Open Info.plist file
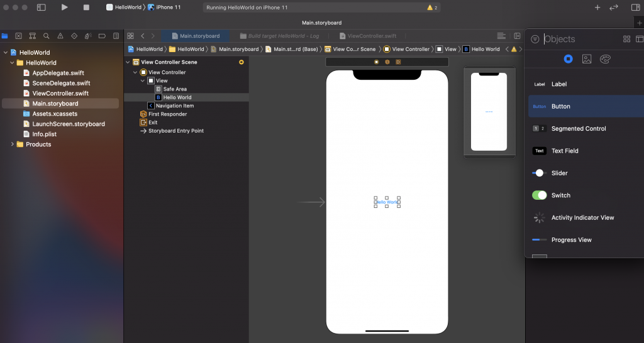The height and width of the screenshot is (343, 644). point(45,134)
